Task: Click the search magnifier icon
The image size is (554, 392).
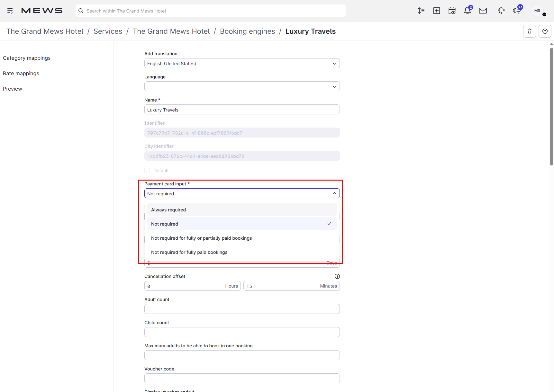Action: tap(81, 11)
